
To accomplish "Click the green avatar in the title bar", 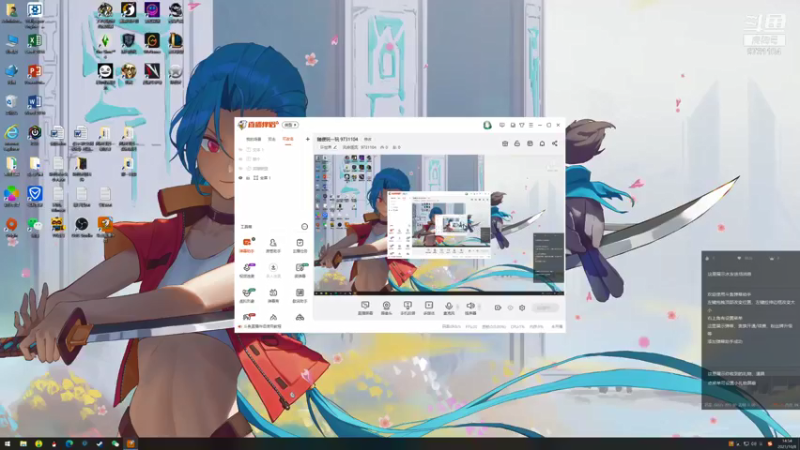I will click(x=487, y=125).
